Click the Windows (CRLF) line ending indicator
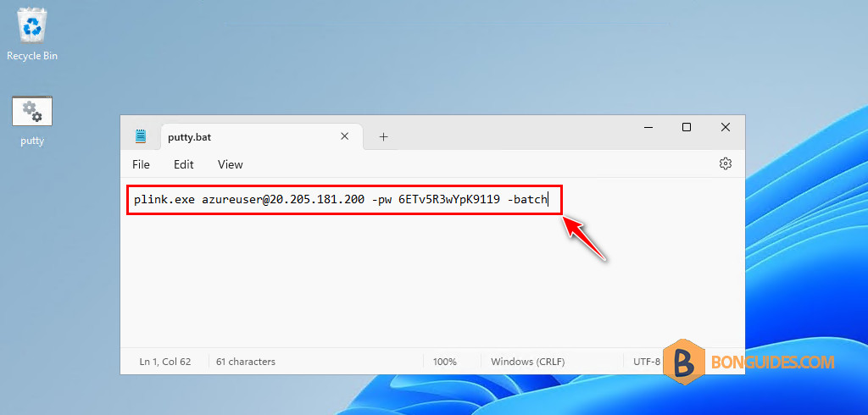 [527, 362]
